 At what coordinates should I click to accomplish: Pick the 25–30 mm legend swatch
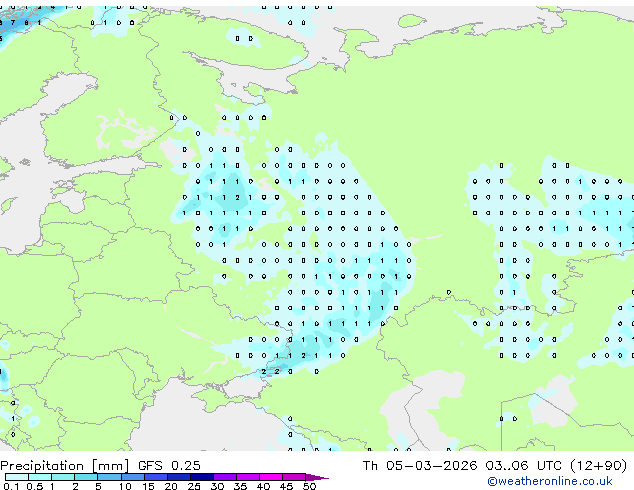click(x=202, y=477)
